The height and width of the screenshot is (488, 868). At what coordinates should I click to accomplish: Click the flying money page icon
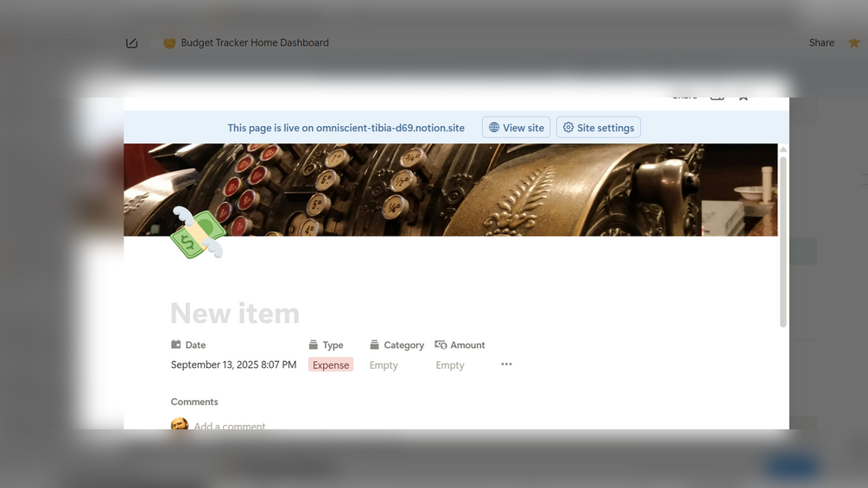click(197, 233)
